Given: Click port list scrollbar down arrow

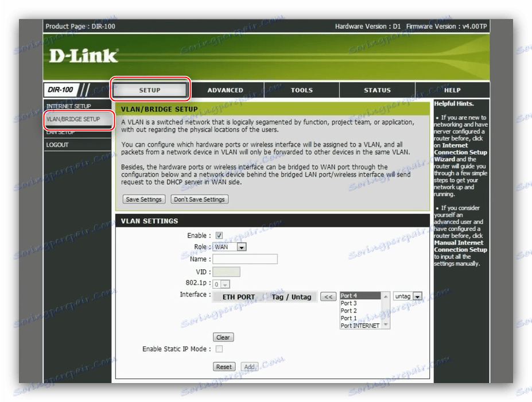Looking at the screenshot, I should click(386, 325).
